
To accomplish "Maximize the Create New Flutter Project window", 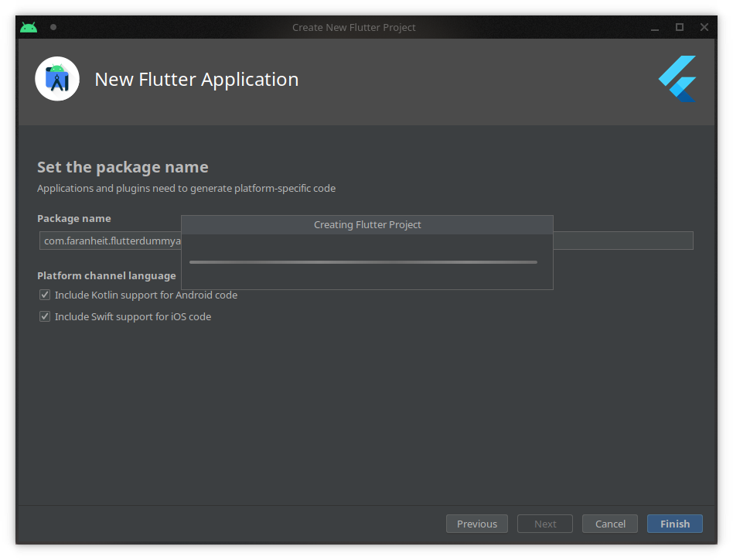I will 680,28.
